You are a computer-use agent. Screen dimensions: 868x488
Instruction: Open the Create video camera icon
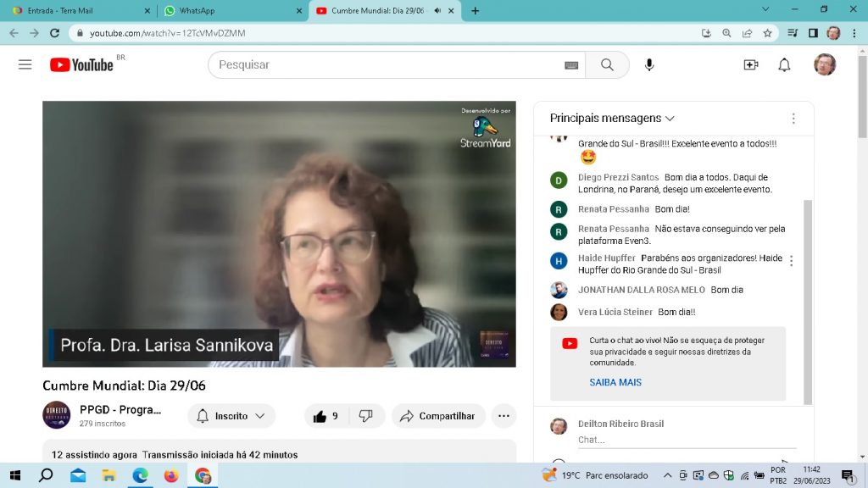[x=750, y=65]
